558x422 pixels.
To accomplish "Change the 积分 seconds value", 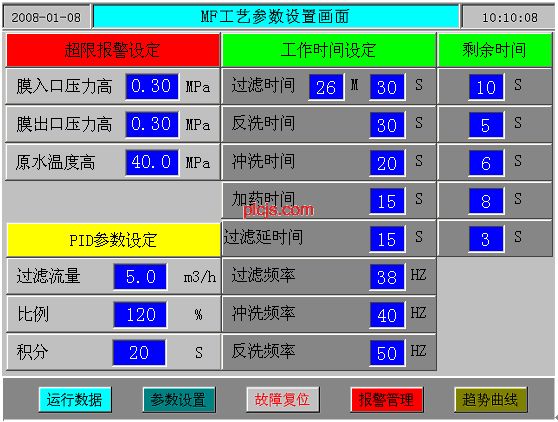I will coord(139,353).
